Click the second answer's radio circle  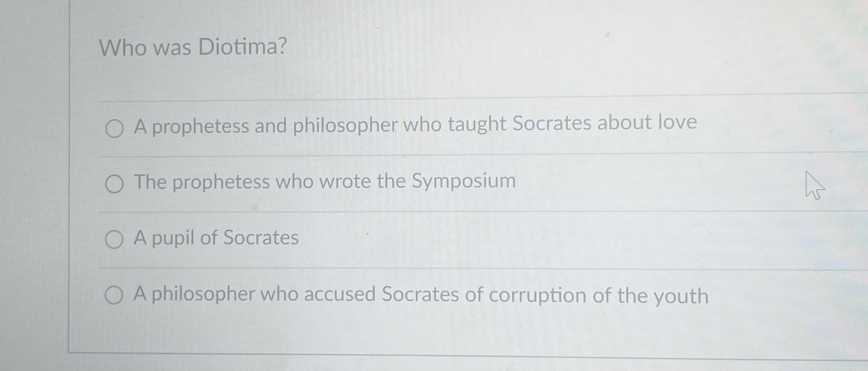(x=115, y=184)
